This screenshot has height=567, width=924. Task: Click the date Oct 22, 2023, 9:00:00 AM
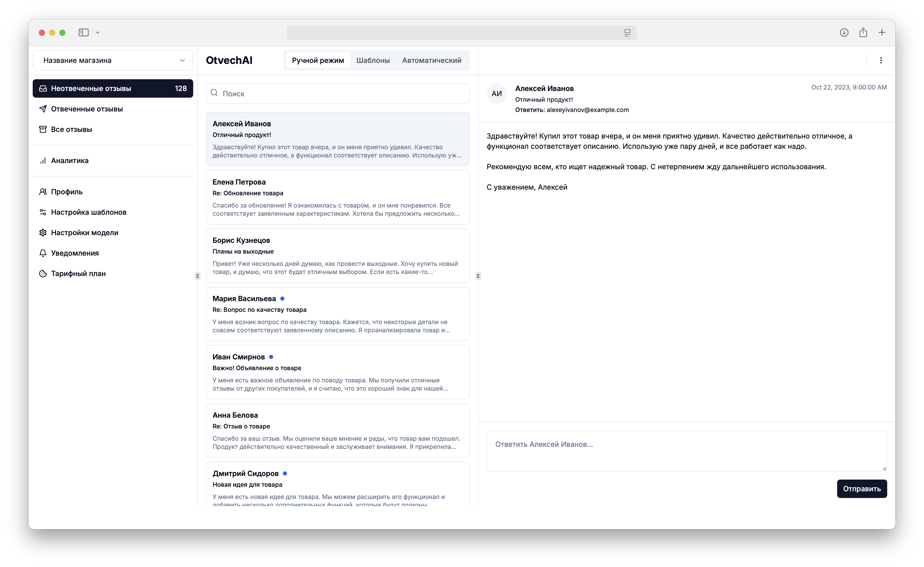(849, 87)
